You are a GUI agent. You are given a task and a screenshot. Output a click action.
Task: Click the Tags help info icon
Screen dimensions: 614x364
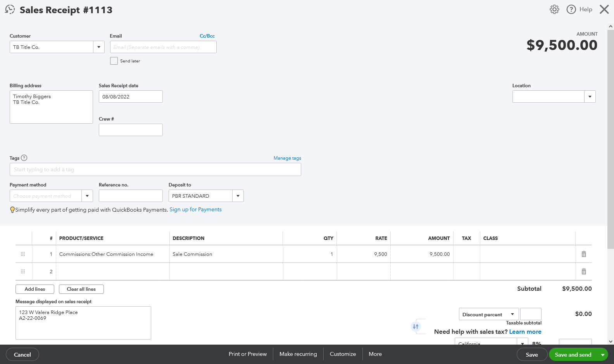[x=24, y=158]
